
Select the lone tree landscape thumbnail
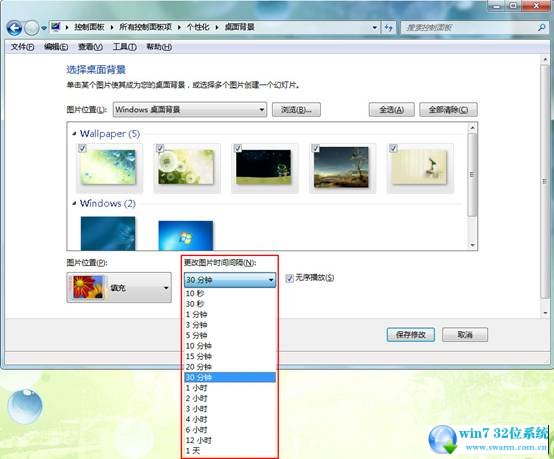341,167
